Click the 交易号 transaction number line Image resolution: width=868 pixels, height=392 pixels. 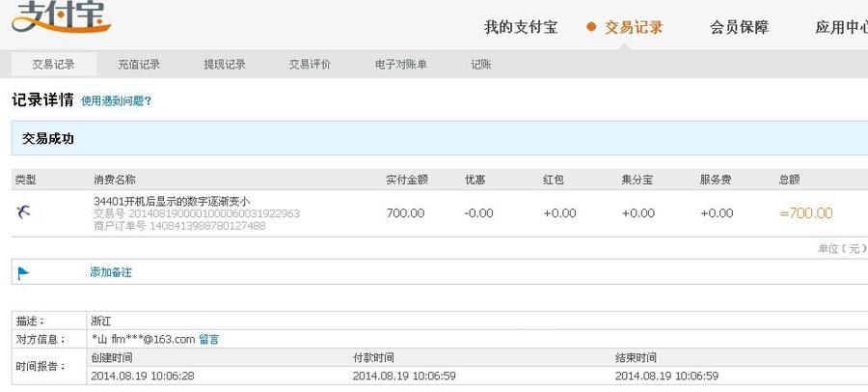click(197, 213)
